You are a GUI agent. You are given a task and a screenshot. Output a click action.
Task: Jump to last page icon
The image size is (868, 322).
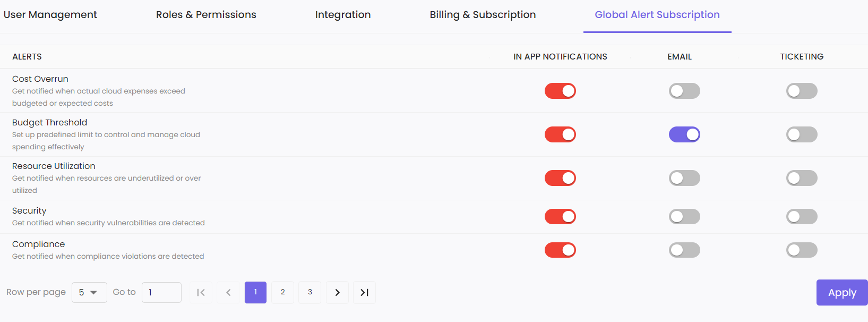pos(364,292)
